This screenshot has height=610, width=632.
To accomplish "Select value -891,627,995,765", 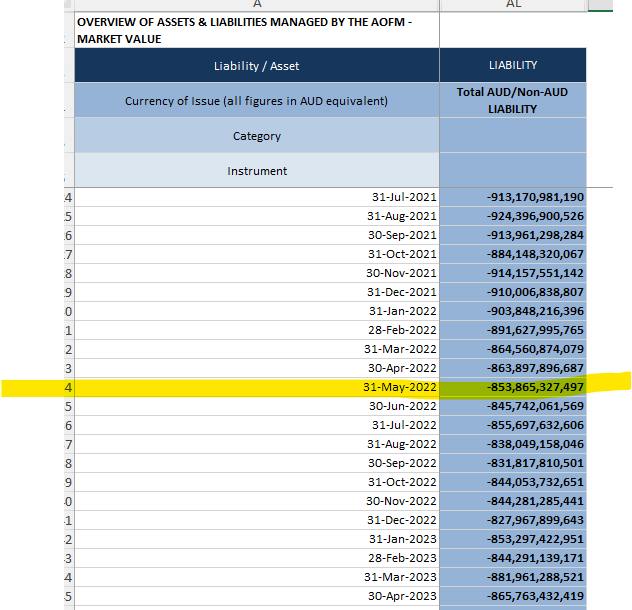I will click(x=513, y=330).
